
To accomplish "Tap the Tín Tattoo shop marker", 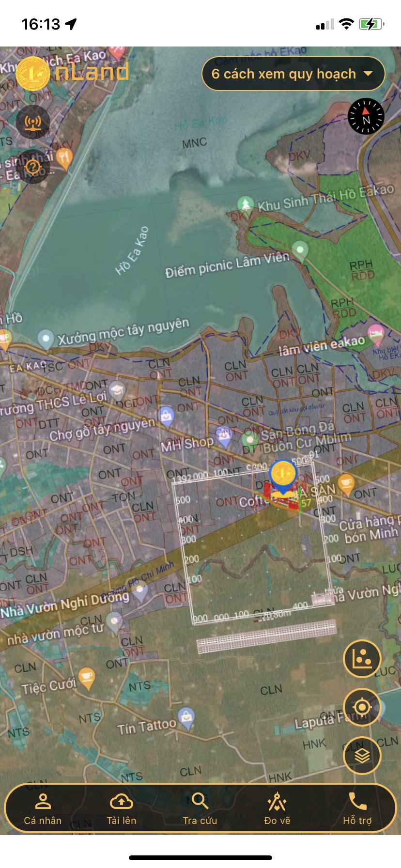I will [186, 717].
